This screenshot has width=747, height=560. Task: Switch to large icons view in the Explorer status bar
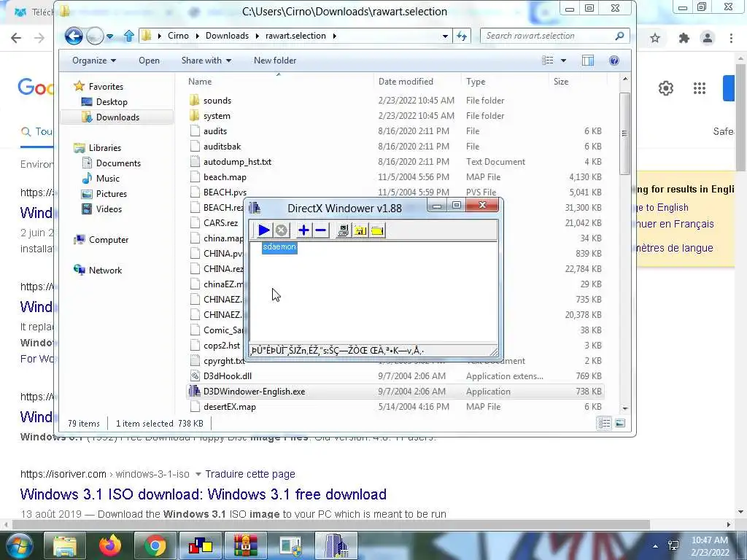point(620,424)
